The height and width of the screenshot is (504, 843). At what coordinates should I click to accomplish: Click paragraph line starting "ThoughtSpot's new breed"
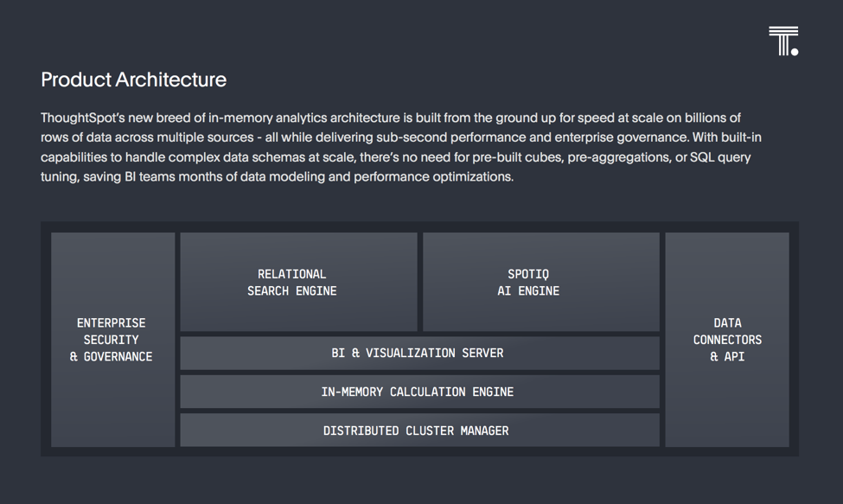391,118
